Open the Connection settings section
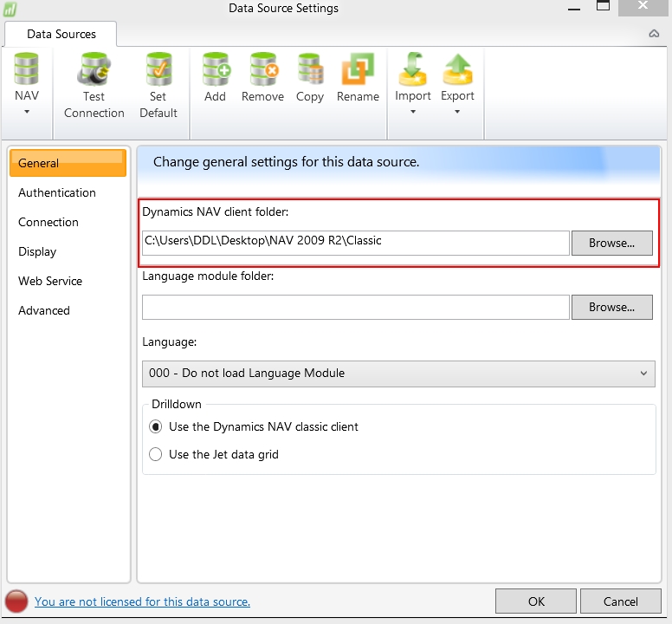672x624 pixels. [48, 222]
